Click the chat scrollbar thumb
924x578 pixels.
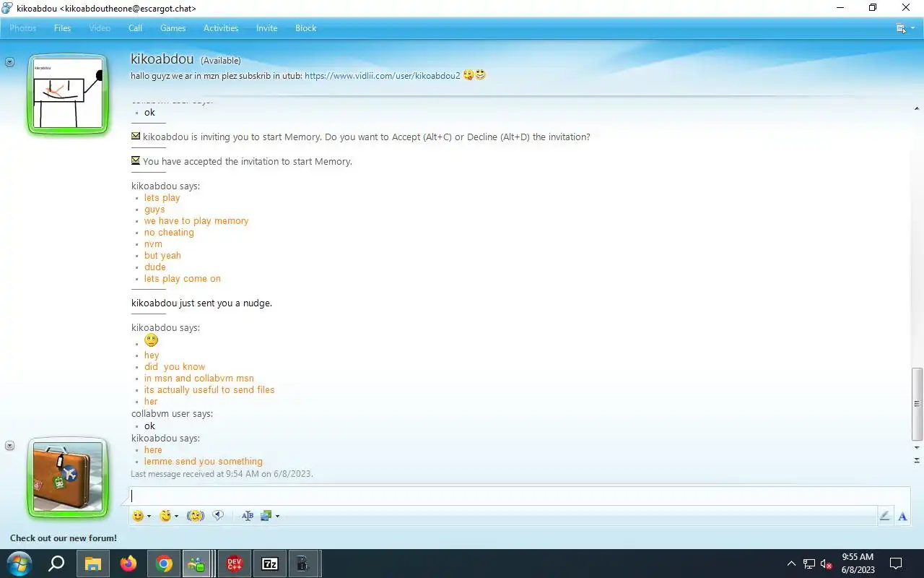pyautogui.click(x=917, y=403)
